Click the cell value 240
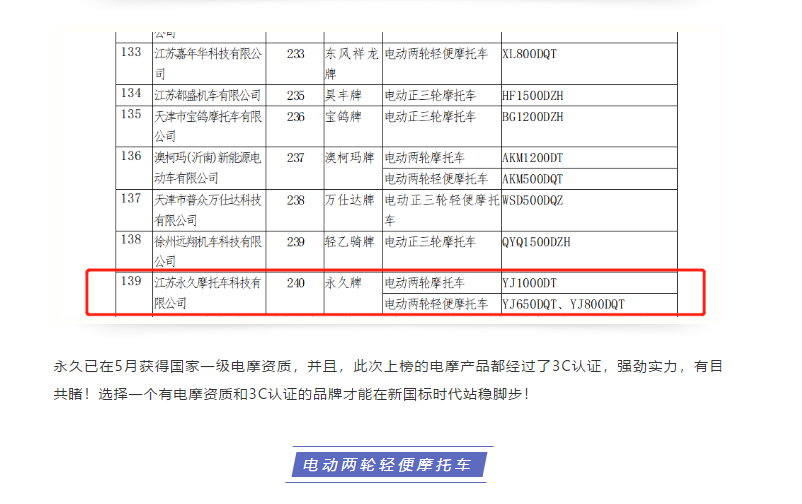 pyautogui.click(x=296, y=283)
